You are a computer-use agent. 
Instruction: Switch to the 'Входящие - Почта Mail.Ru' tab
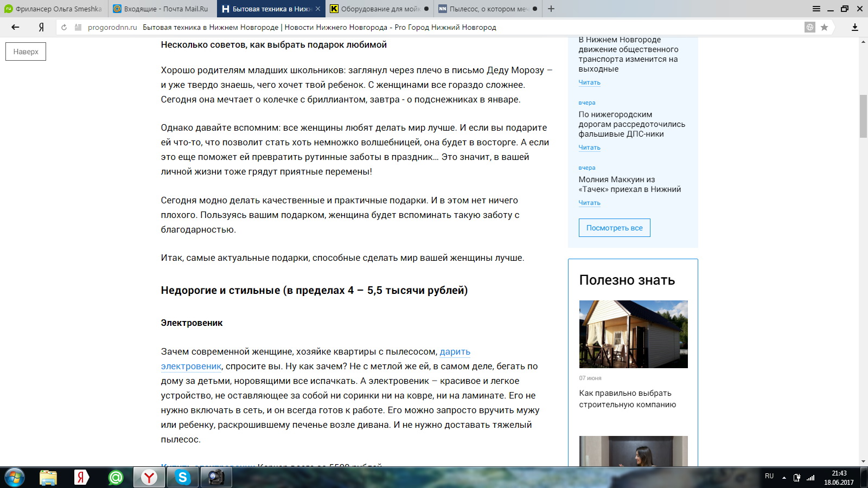pyautogui.click(x=162, y=9)
